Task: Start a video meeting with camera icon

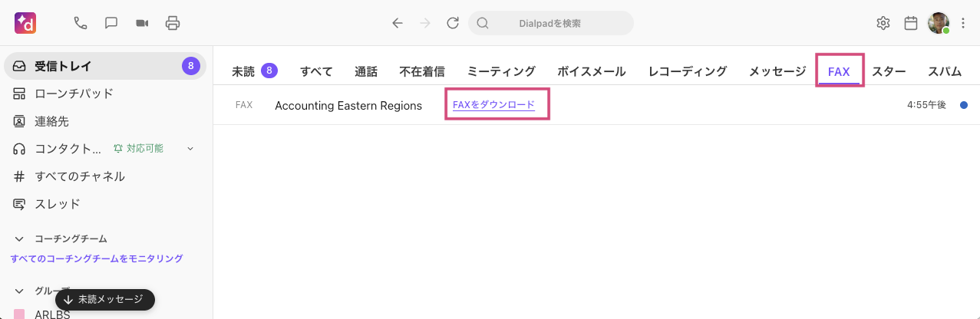Action: tap(142, 23)
